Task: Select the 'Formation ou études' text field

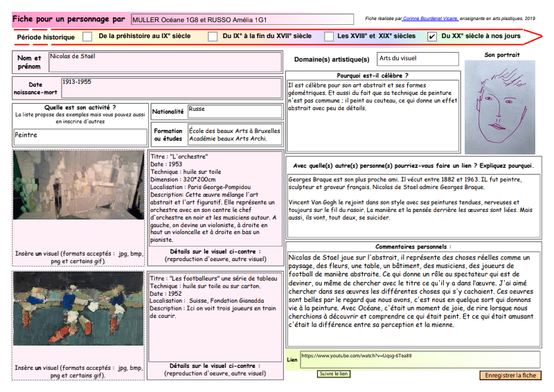Action: [235, 135]
